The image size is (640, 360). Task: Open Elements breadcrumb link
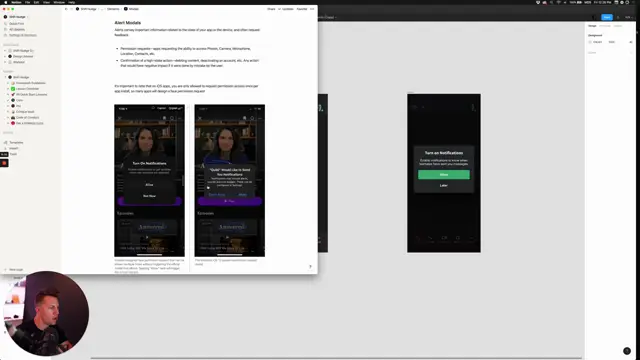[113, 9]
